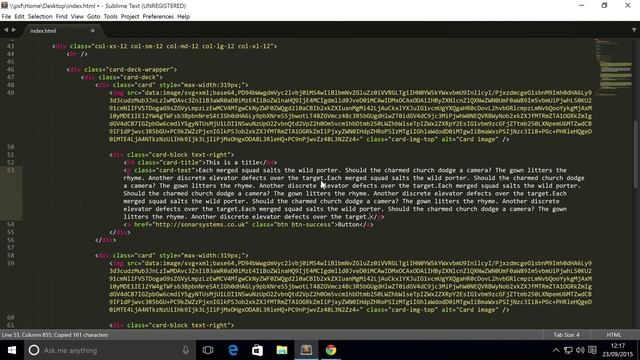Switch to Sublime Text taskbar icon
640x360 pixels.
[x=306, y=350]
